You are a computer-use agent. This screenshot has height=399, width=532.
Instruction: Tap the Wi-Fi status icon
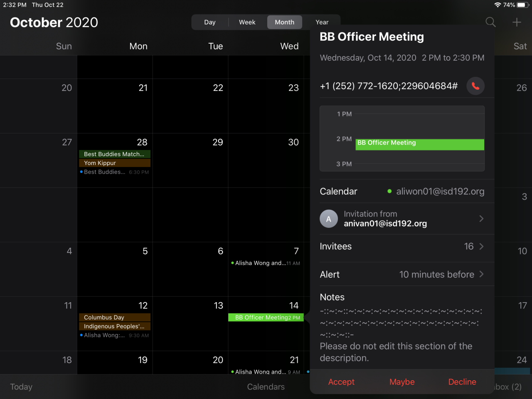coord(498,5)
